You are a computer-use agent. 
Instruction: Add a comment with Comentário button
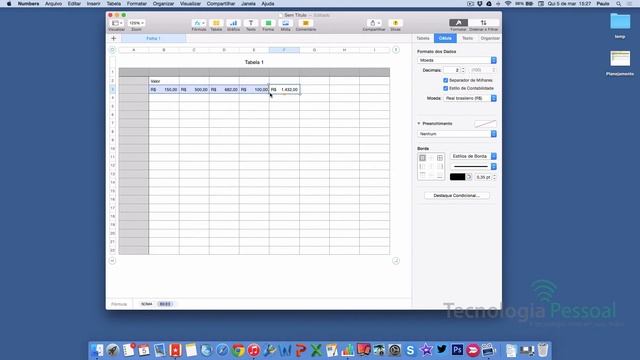305,23
